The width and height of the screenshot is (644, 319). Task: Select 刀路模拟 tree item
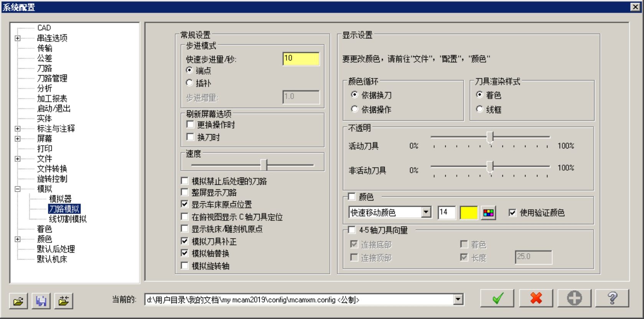point(64,209)
